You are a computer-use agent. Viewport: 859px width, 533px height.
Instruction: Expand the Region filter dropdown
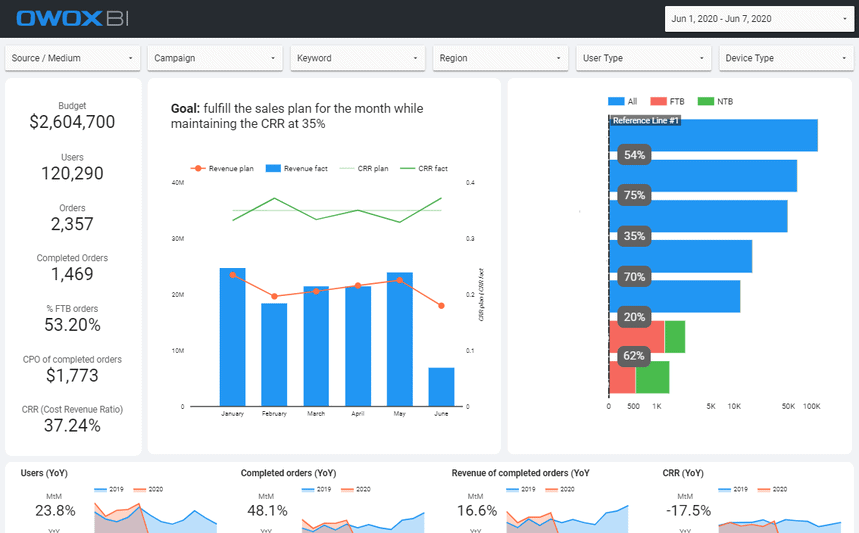500,58
